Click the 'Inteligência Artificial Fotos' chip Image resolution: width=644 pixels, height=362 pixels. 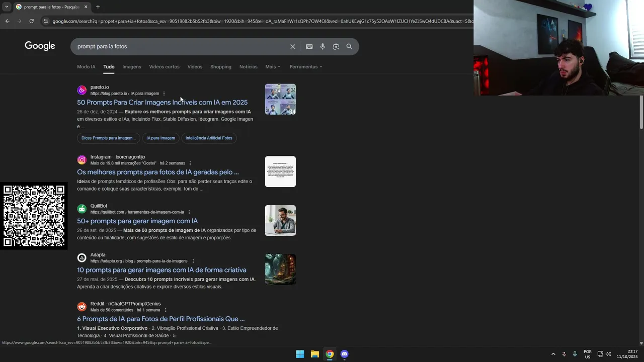pos(209,138)
